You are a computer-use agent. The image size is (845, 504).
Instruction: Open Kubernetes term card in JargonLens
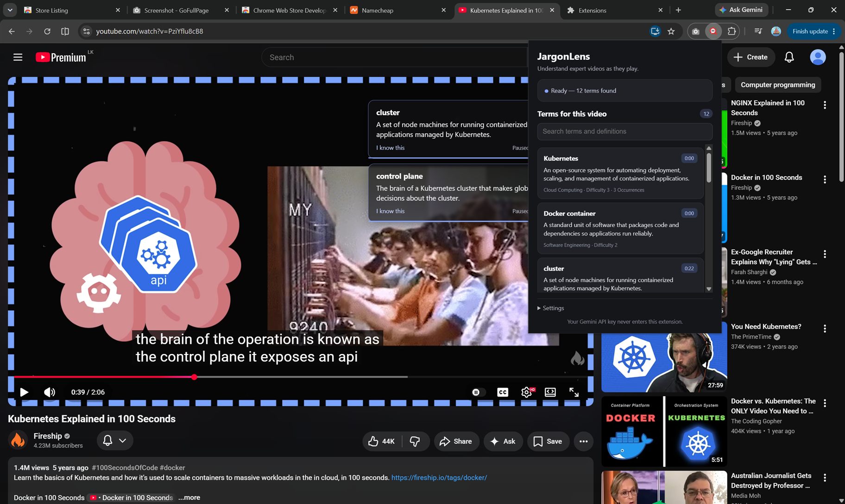[x=620, y=174]
